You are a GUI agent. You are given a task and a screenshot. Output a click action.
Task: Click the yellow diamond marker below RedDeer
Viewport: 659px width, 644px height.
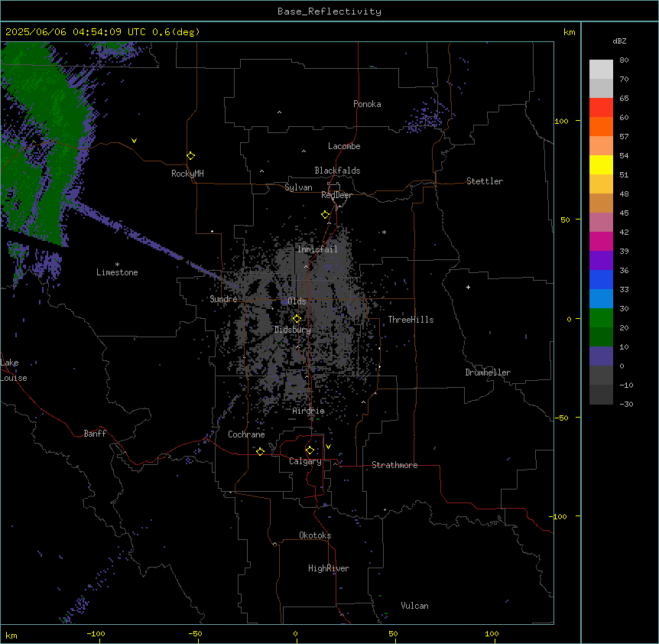326,215
